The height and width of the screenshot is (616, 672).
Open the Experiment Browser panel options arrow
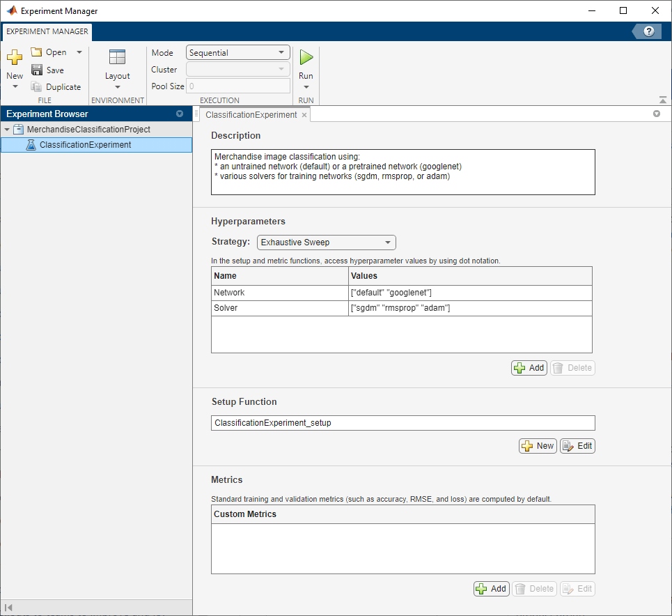pos(180,114)
